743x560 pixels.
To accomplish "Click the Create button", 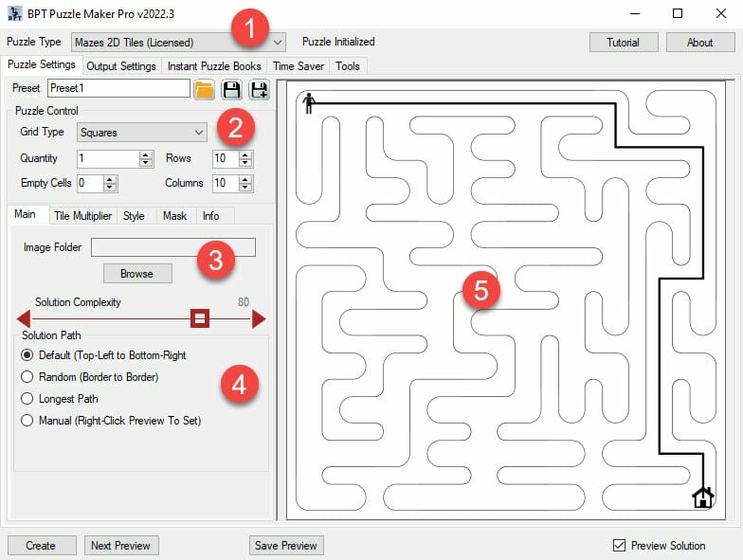I will pos(42,546).
